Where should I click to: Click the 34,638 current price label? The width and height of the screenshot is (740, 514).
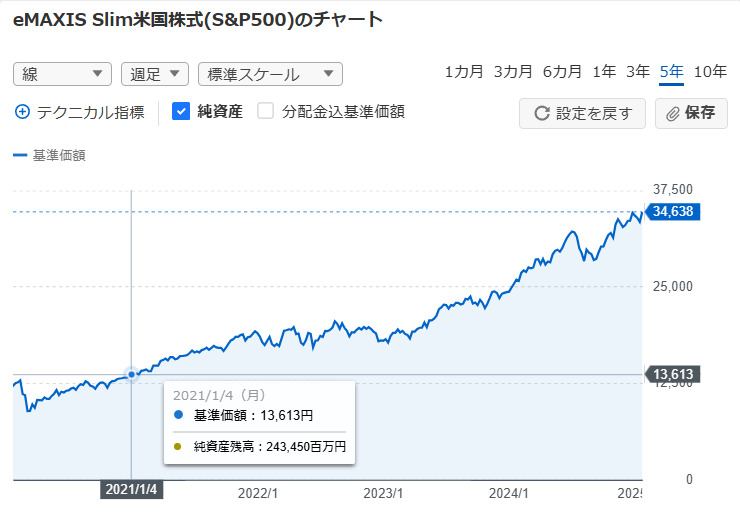[673, 211]
